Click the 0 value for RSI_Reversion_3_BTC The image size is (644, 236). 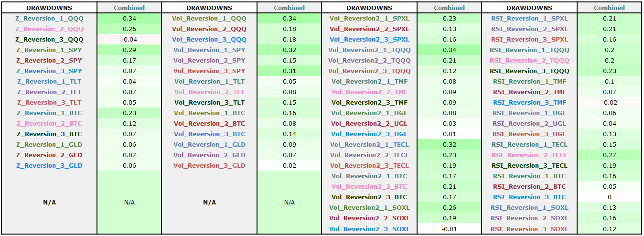tap(610, 197)
